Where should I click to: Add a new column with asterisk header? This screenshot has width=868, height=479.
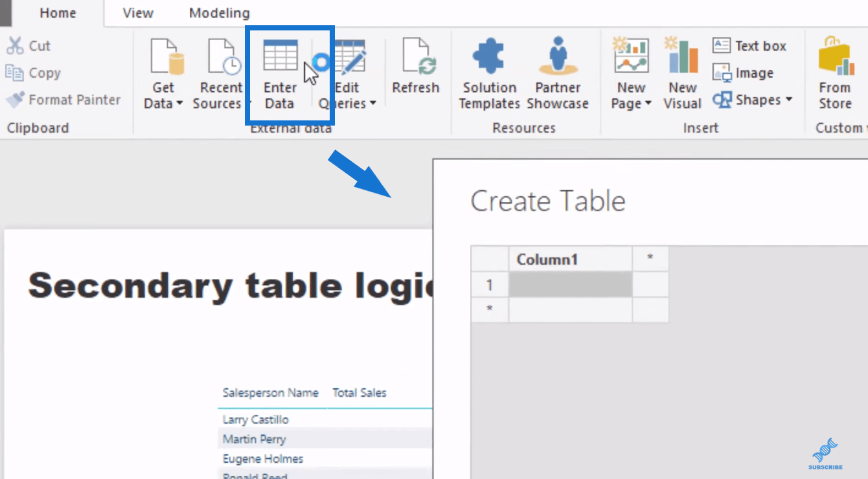[650, 259]
